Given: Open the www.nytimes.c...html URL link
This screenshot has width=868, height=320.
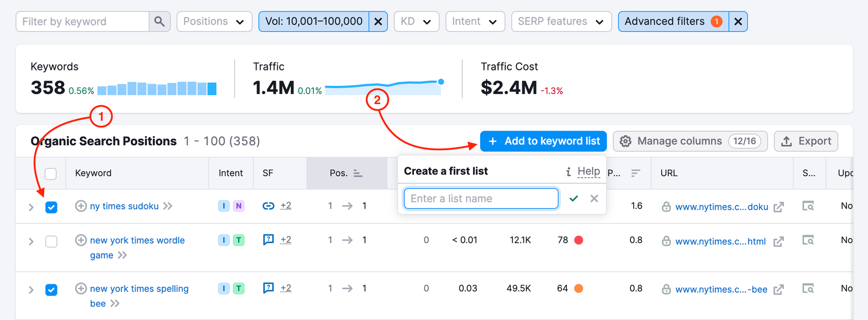Looking at the screenshot, I should coord(720,241).
